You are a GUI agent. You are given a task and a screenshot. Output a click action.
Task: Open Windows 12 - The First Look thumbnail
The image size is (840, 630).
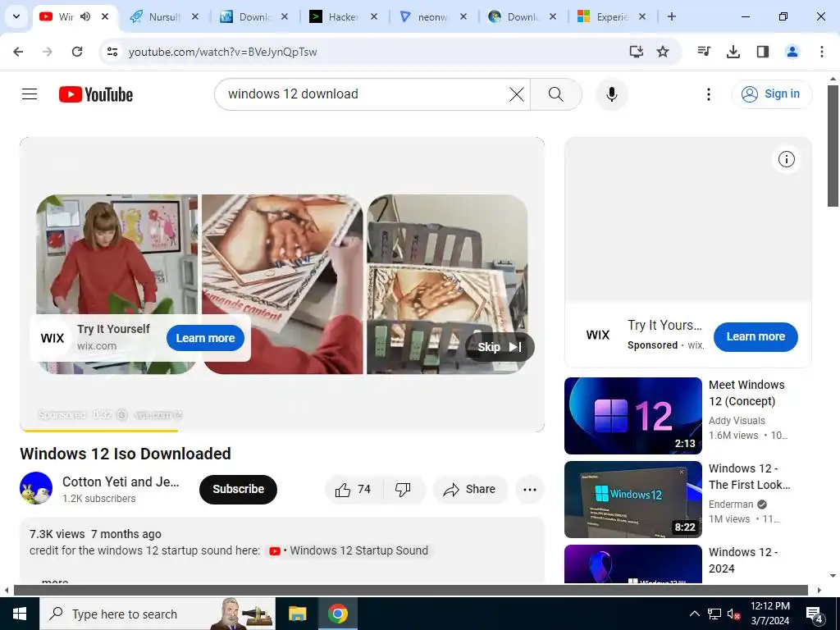click(x=632, y=500)
